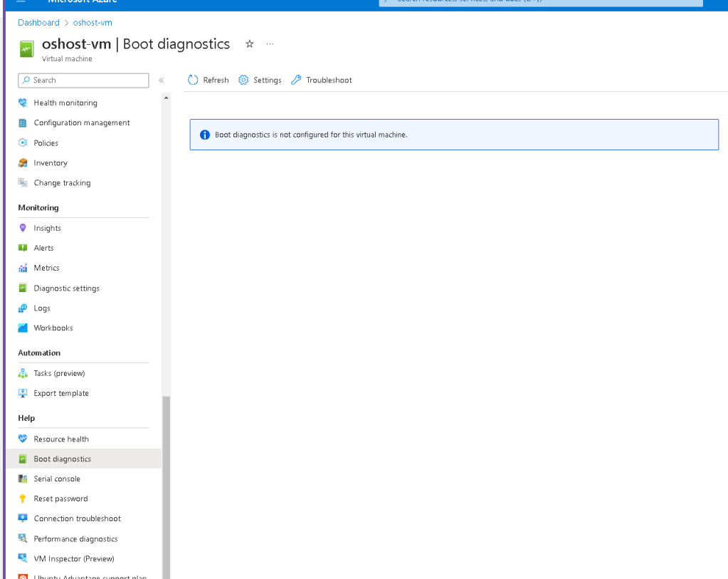Refresh the boot diagnostics view
This screenshot has height=579, width=728.
pyautogui.click(x=209, y=80)
